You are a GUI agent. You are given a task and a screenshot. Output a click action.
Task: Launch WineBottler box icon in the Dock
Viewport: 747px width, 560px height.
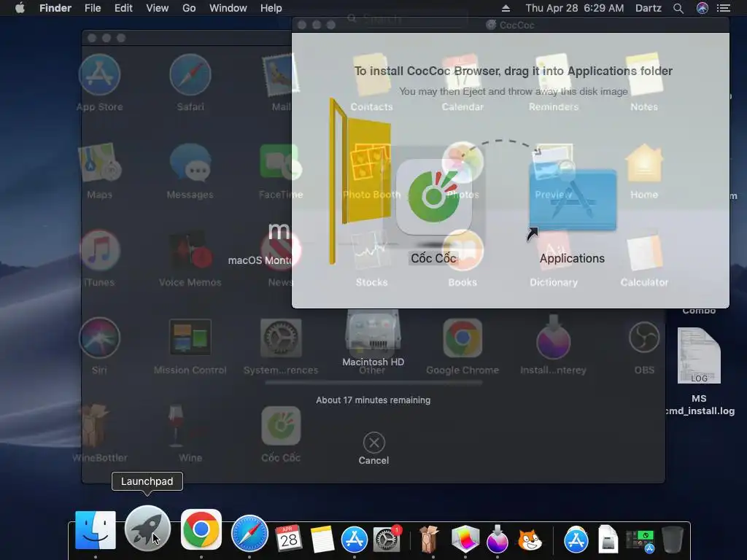(429, 539)
